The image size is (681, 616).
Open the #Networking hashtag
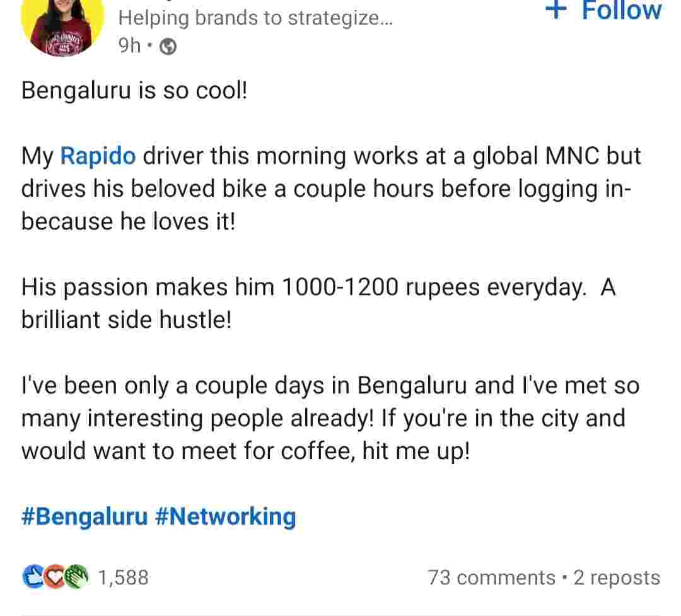click(224, 516)
